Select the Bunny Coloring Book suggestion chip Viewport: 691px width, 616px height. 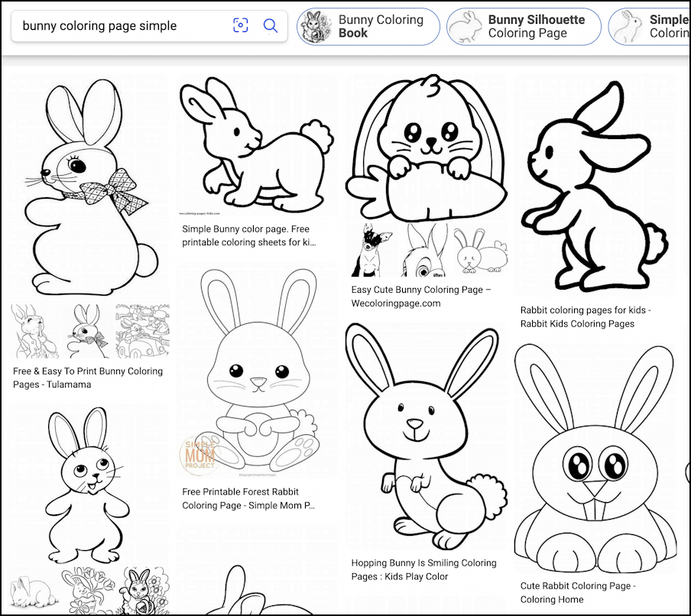368,27
